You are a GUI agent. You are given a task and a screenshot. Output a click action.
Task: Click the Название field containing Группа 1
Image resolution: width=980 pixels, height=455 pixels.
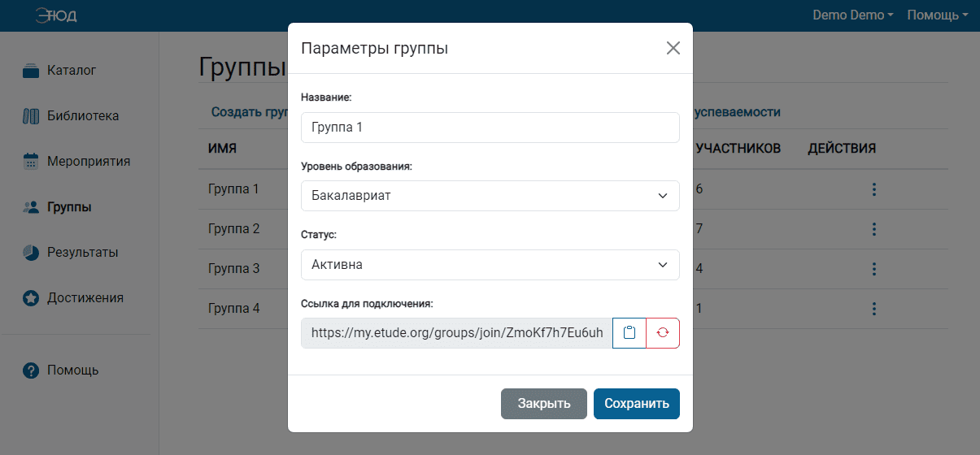(x=490, y=128)
